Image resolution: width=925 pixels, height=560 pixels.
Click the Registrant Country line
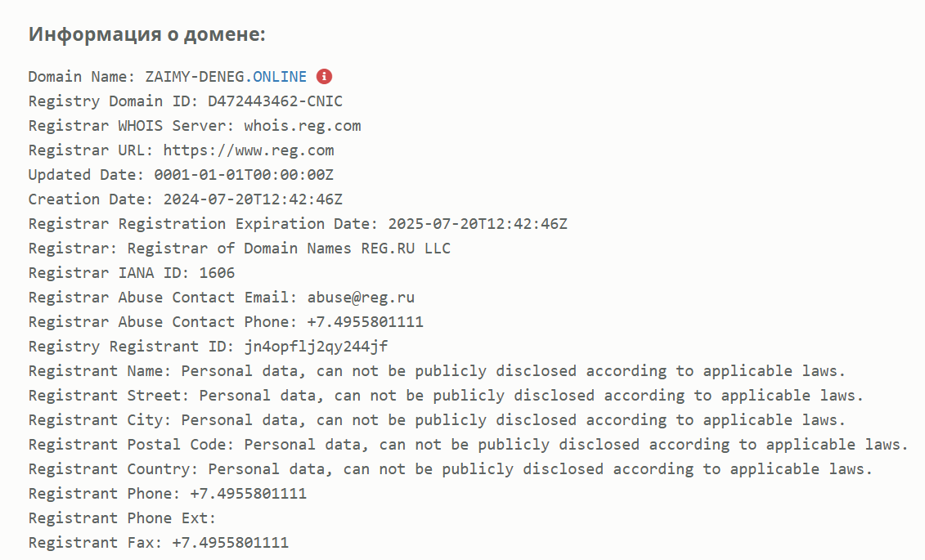(x=451, y=469)
